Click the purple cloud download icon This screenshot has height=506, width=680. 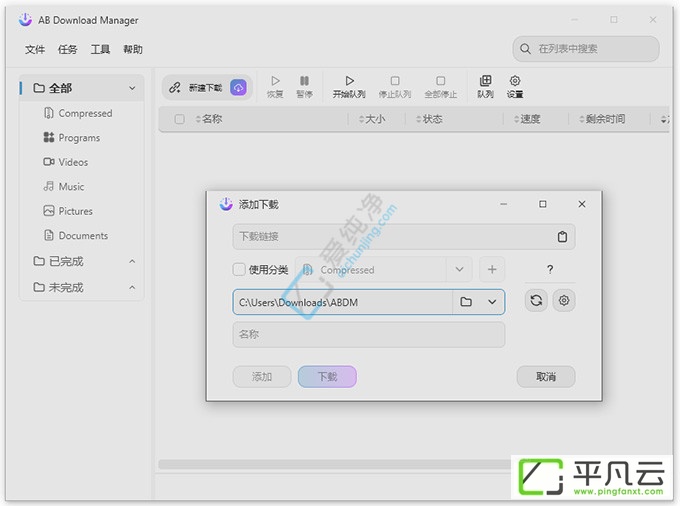238,88
